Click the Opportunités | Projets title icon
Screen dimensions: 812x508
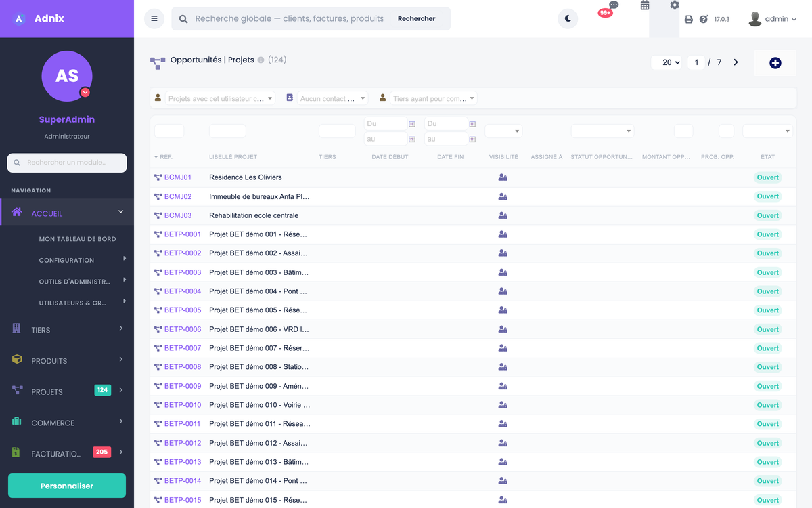tap(158, 63)
